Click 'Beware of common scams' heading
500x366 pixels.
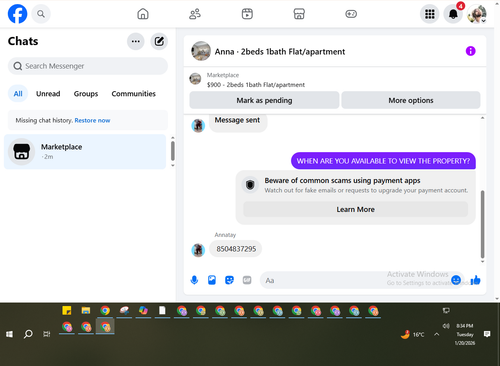tap(342, 180)
